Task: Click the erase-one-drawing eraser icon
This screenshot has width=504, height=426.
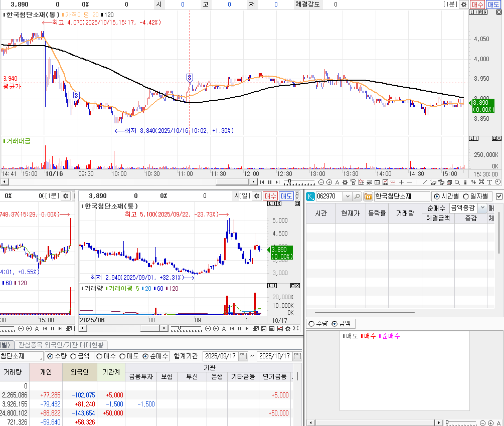Action: tap(433, 182)
